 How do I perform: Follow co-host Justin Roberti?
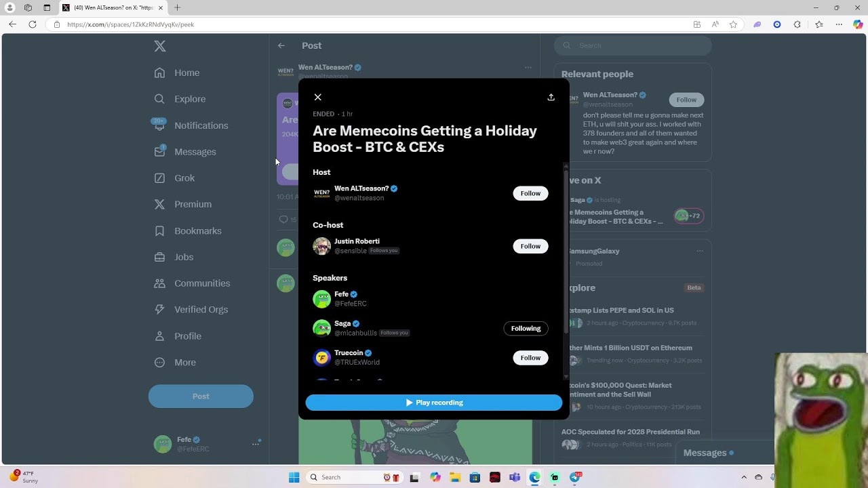tap(530, 246)
